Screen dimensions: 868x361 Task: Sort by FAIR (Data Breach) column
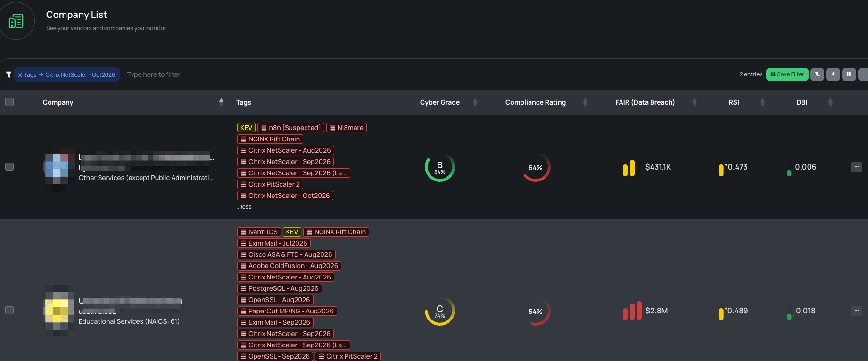pyautogui.click(x=694, y=102)
